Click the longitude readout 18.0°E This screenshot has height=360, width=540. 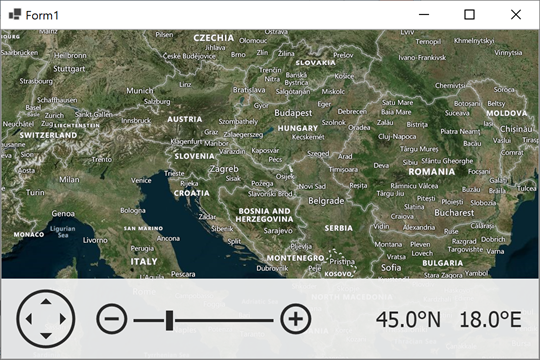tap(490, 319)
